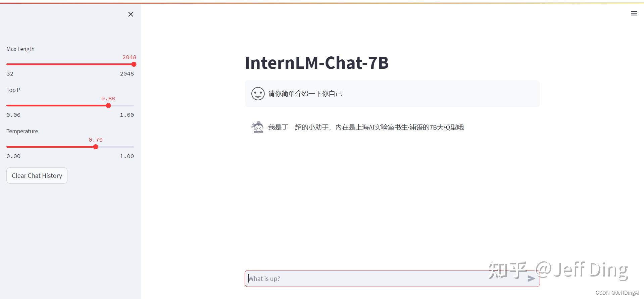644x299 pixels.
Task: Click the InternLM-Chat-7B title heading
Action: click(317, 63)
